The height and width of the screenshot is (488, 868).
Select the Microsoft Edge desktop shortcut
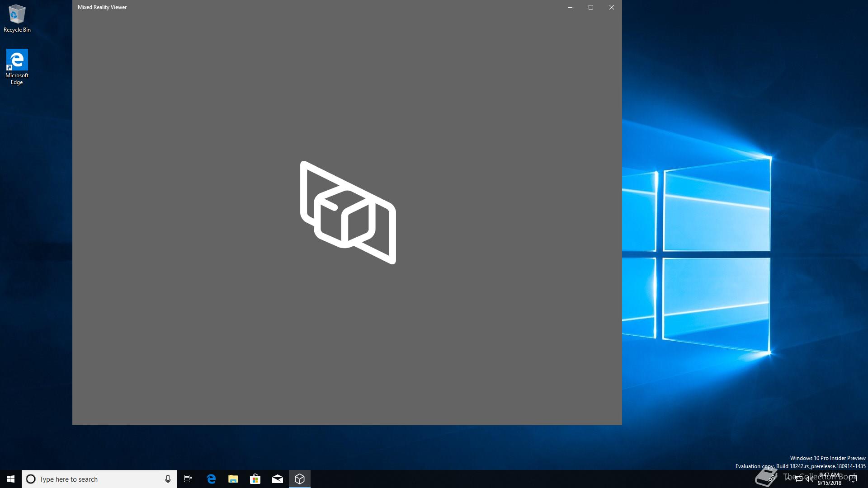[17, 67]
